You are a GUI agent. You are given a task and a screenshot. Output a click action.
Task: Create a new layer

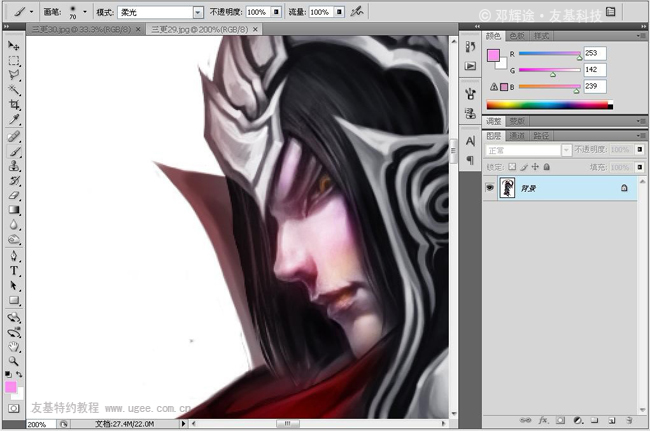pos(612,420)
